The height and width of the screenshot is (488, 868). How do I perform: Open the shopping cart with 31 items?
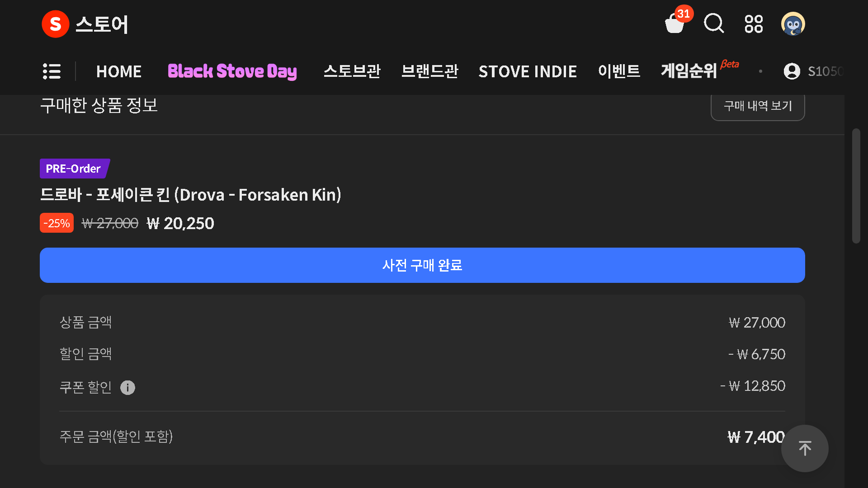click(675, 24)
